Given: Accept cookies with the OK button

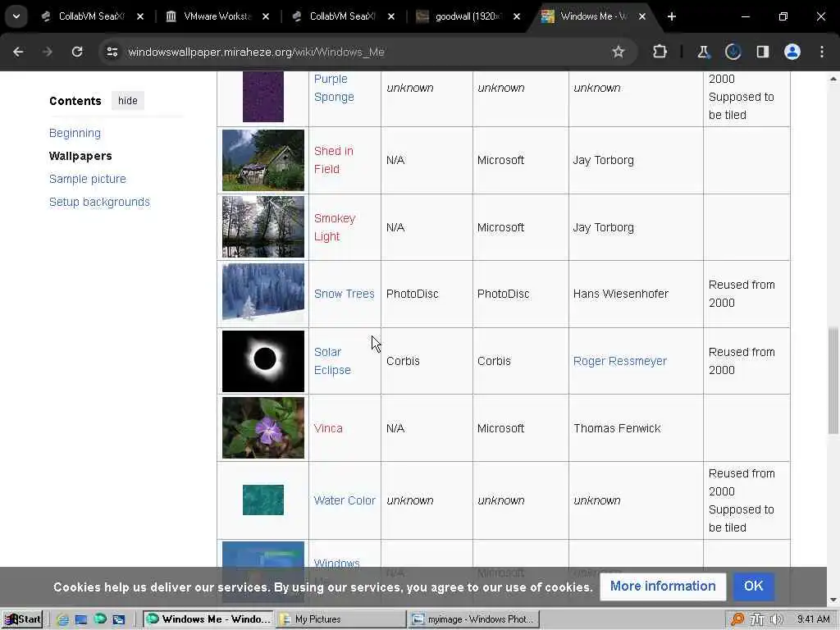Looking at the screenshot, I should [x=753, y=586].
